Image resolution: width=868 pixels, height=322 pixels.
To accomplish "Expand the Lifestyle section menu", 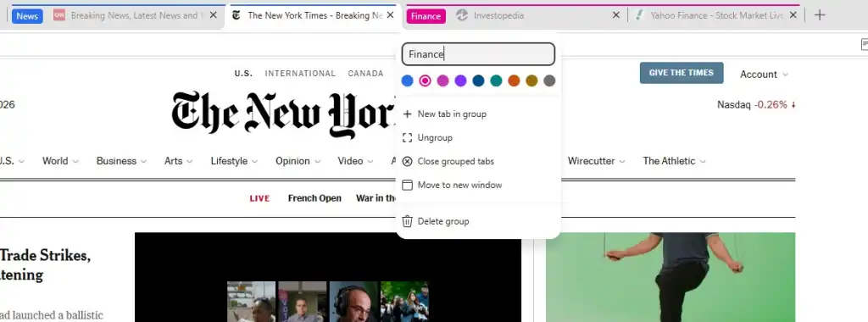I will click(x=234, y=161).
